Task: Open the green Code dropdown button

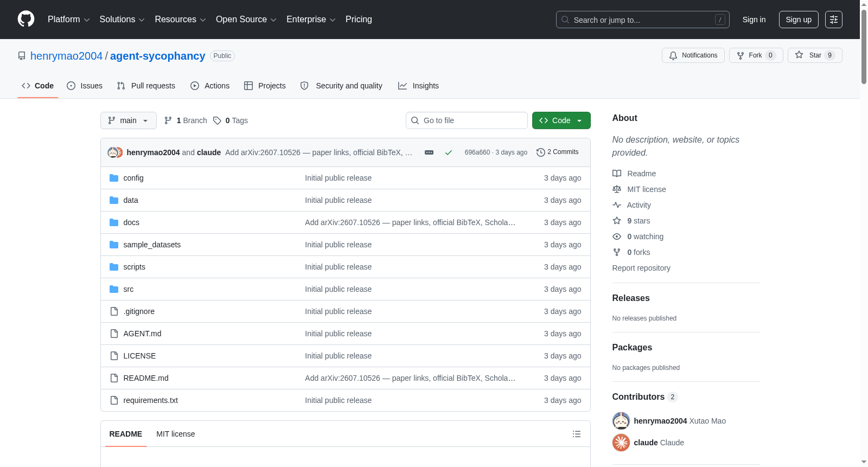Action: click(561, 120)
